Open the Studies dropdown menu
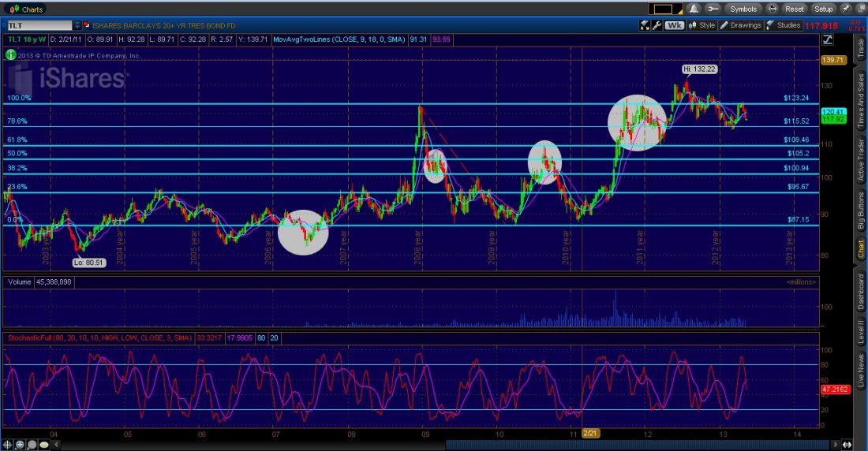 [x=784, y=25]
